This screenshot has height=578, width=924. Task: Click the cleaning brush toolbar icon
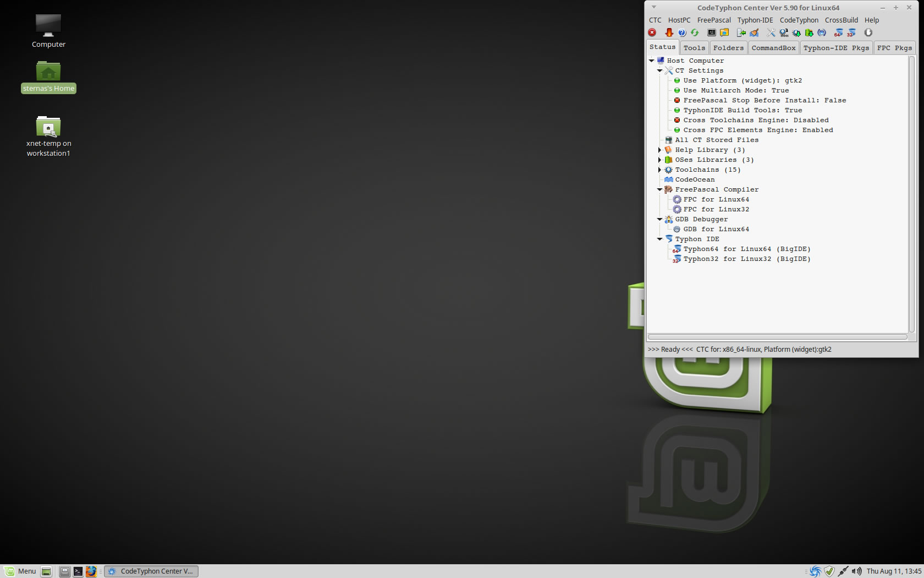[754, 32]
